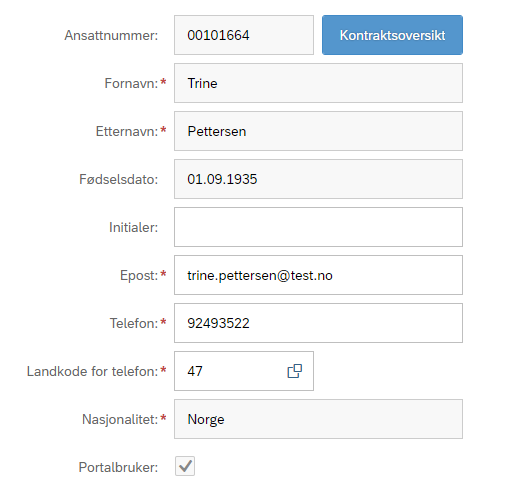Select the Ansattnummer field 00101664
Viewport: 505px width, 483px height.
tap(244, 35)
